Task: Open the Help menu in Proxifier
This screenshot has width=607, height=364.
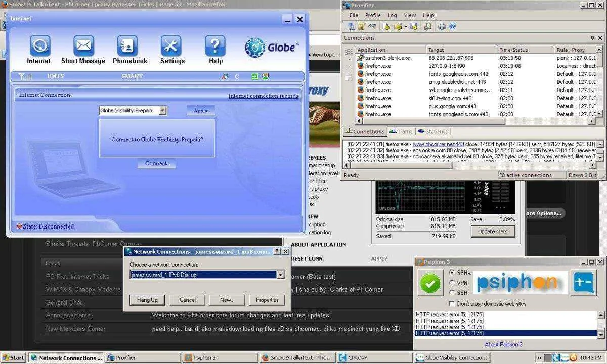Action: click(428, 15)
